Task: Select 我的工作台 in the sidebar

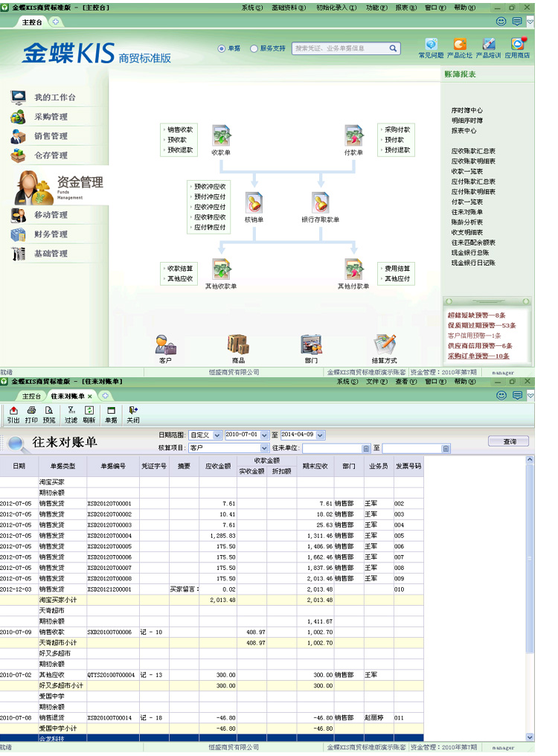Action: (54, 97)
